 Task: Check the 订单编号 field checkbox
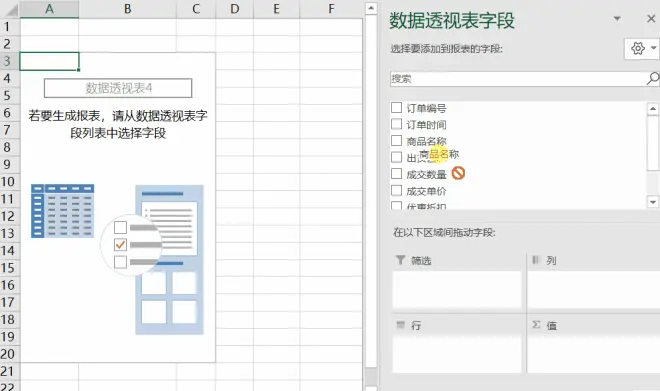(397, 107)
